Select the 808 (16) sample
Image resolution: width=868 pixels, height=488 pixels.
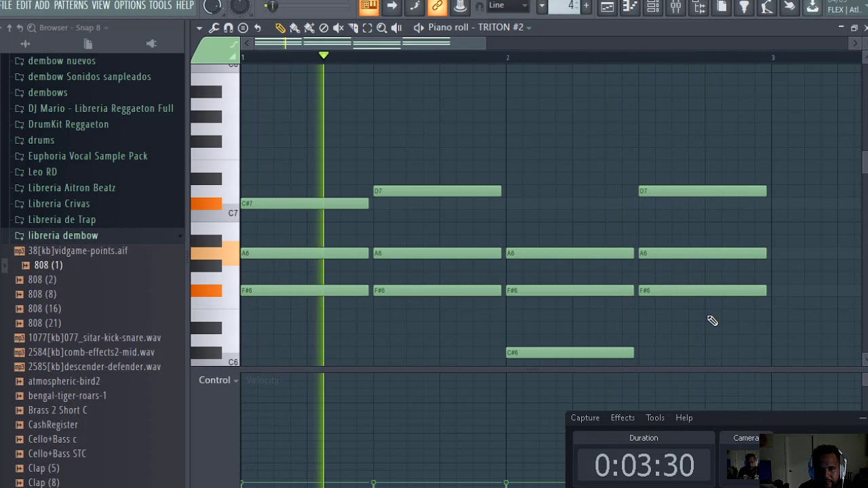click(x=44, y=308)
